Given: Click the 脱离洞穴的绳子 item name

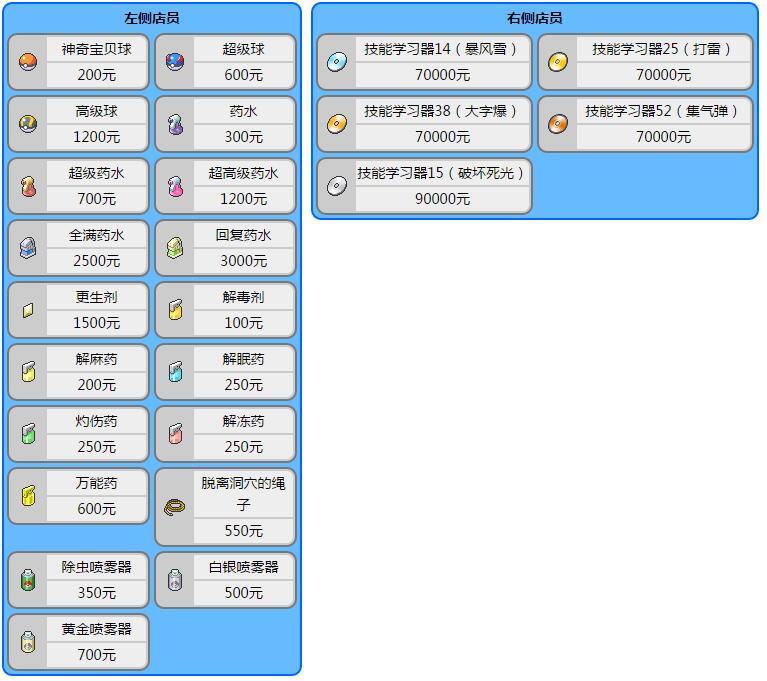Looking at the screenshot, I should pyautogui.click(x=244, y=494).
